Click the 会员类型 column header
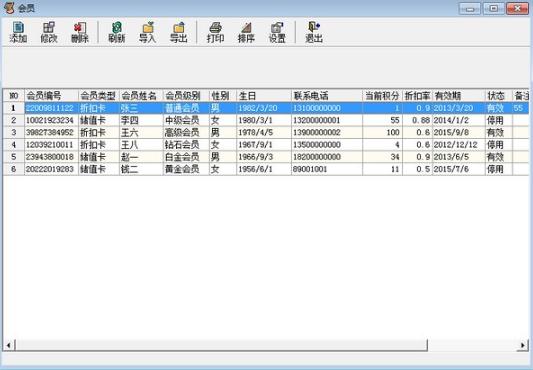The width and height of the screenshot is (533, 370). (99, 96)
